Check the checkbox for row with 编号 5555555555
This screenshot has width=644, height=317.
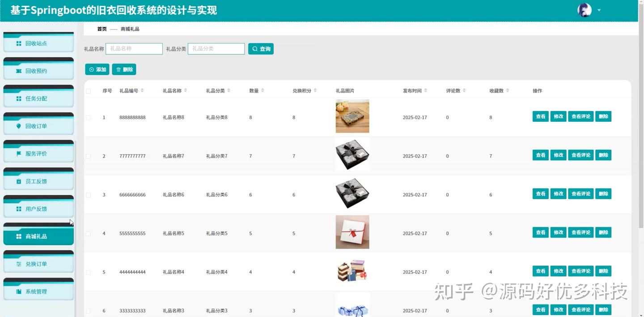88,233
